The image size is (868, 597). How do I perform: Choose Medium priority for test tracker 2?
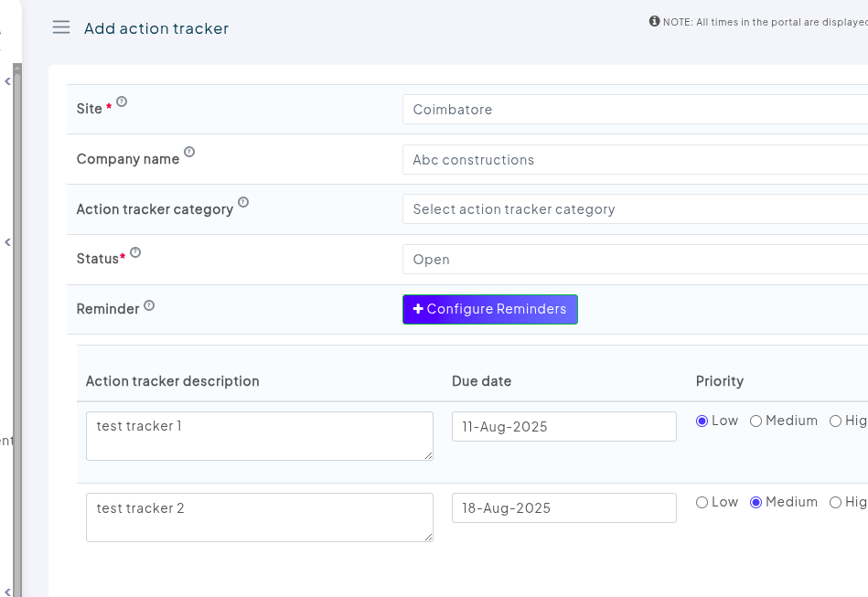[x=756, y=503]
